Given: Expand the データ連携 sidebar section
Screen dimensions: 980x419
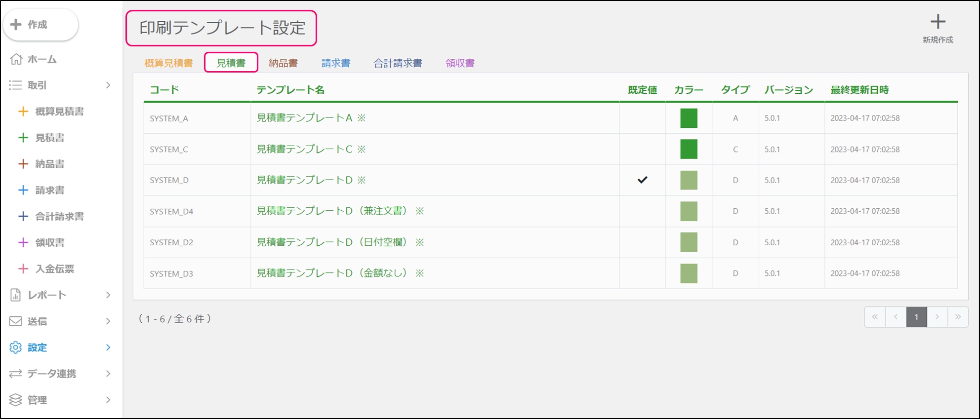Looking at the screenshot, I should (108, 374).
